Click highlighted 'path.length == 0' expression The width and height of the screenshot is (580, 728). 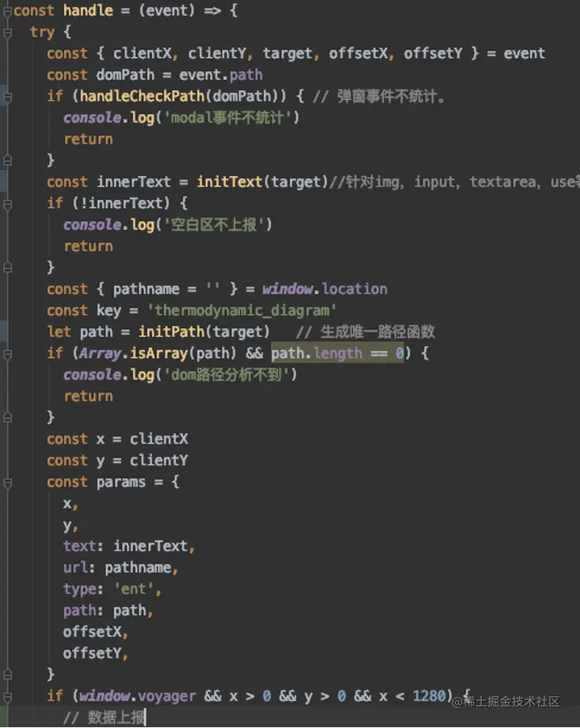click(338, 354)
